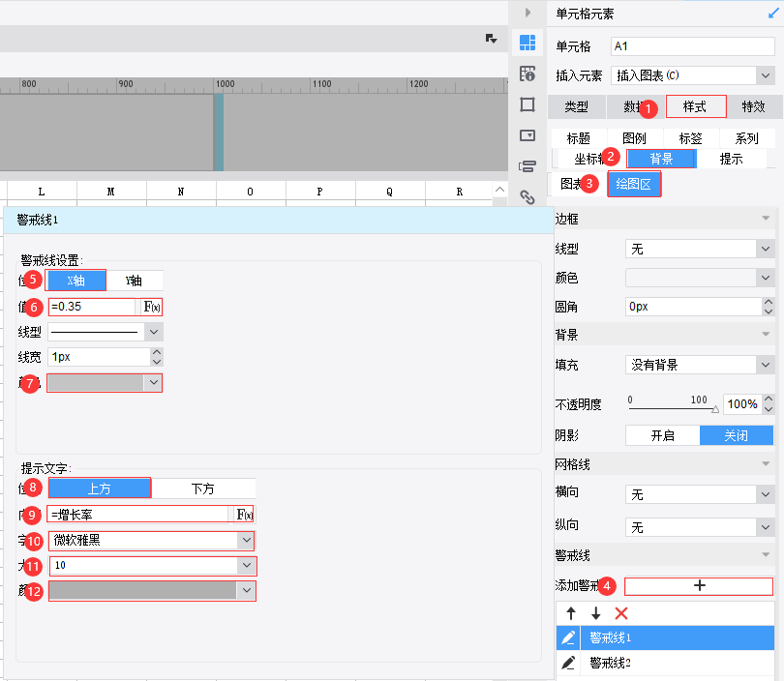This screenshot has width=784, height=681.
Task: Select the Y轴 position option
Action: pyautogui.click(x=134, y=281)
